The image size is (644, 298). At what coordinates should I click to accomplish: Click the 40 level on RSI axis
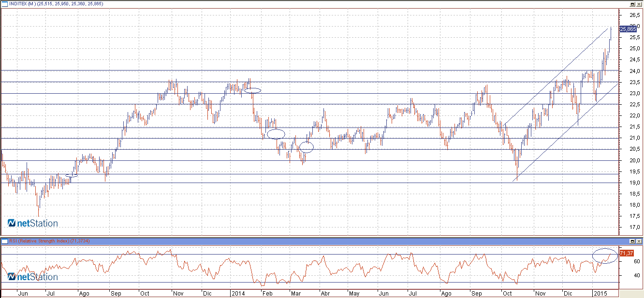tap(637, 276)
